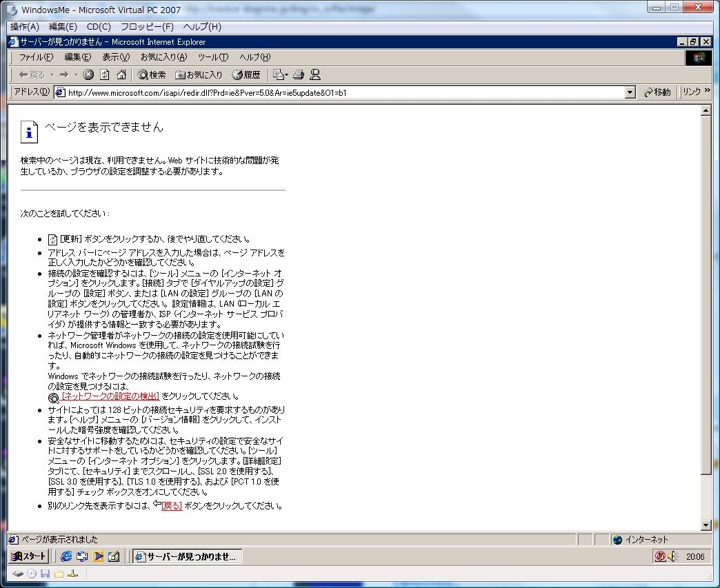Open Virtual PC ヘルプ(H) menu

pos(202,27)
